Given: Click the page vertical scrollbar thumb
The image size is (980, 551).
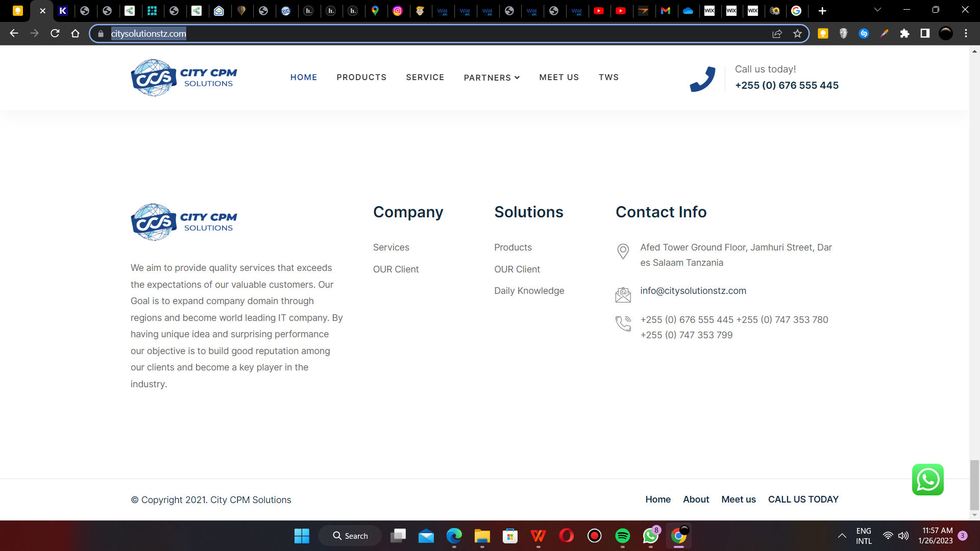Looking at the screenshot, I should pyautogui.click(x=974, y=484).
